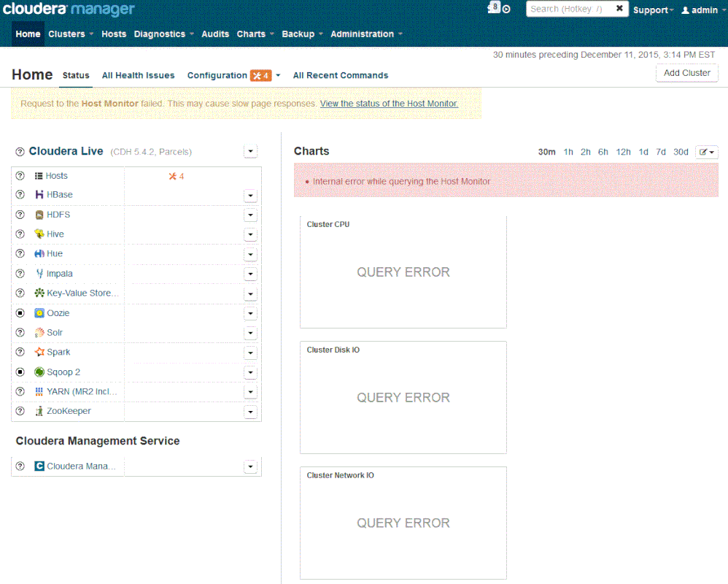Open the YARN (MR2 Incl... service link
728x584 pixels.
click(x=82, y=392)
